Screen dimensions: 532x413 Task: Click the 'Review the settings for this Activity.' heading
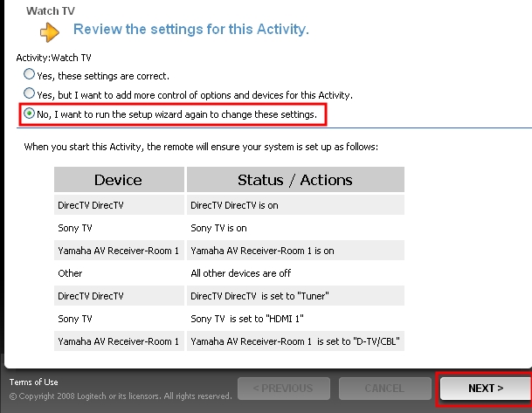click(191, 30)
